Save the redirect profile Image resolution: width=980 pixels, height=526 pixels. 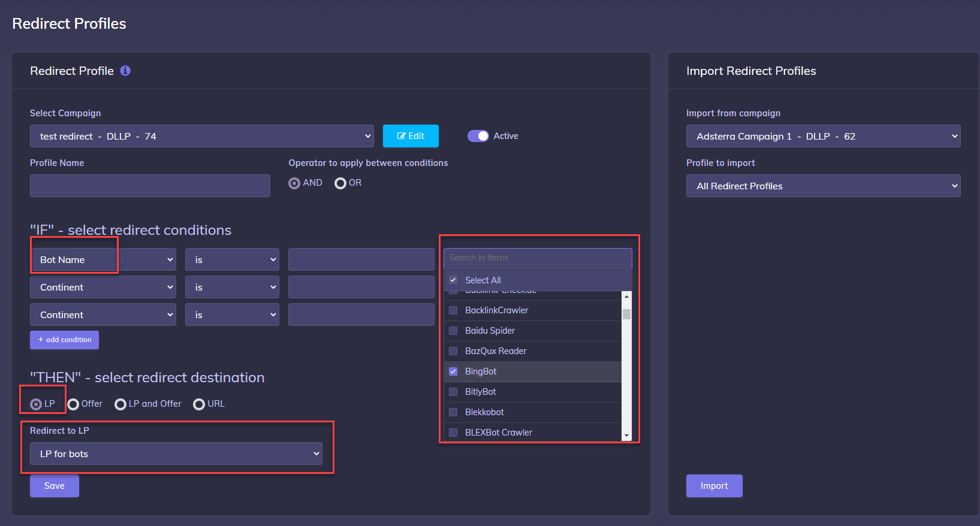(55, 486)
